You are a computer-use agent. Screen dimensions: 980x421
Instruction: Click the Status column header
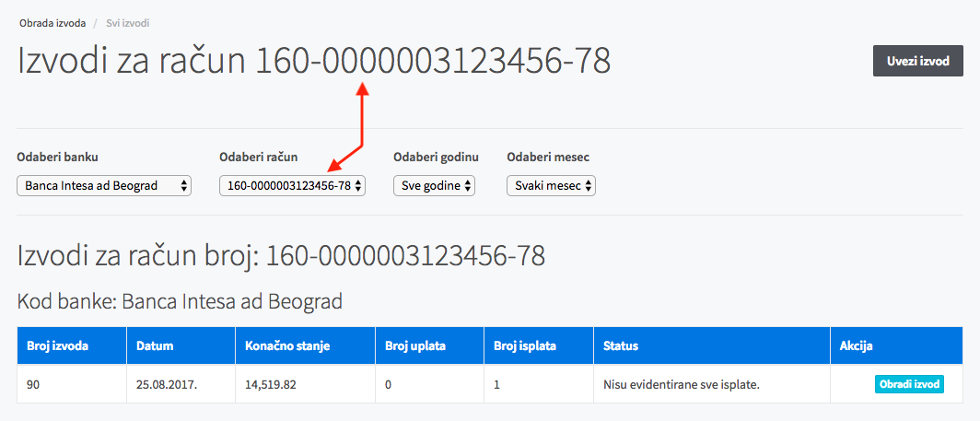point(712,345)
